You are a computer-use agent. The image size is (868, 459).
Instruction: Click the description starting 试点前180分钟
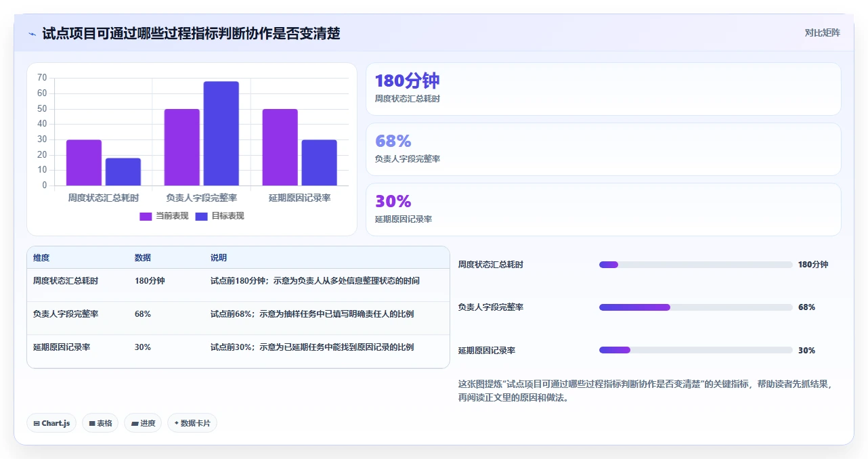click(315, 280)
